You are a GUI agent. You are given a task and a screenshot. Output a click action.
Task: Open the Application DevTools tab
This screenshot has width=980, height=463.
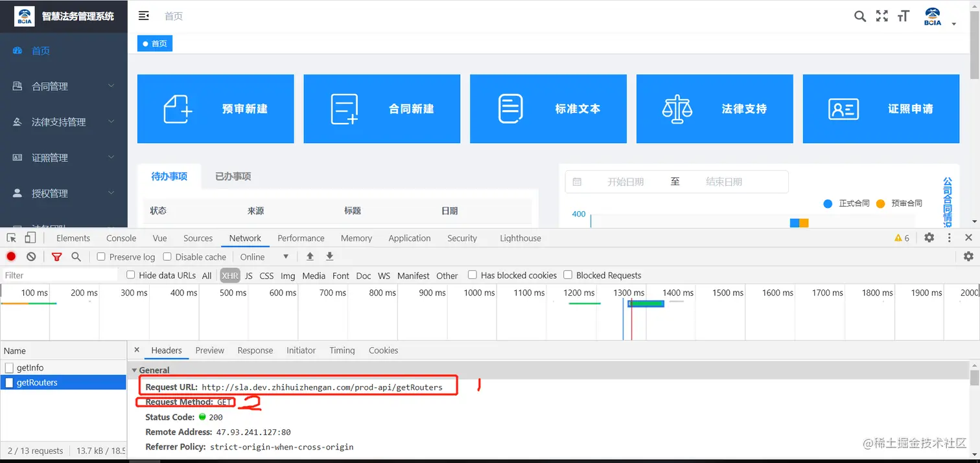coord(410,238)
